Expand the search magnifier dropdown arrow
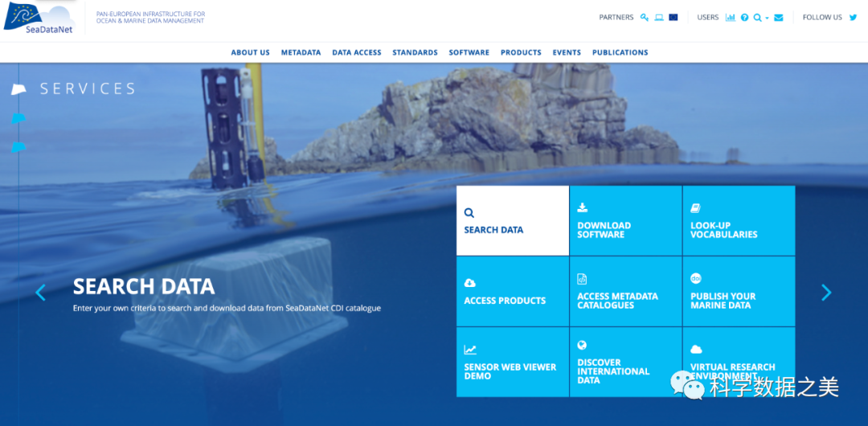This screenshot has width=868, height=426. tap(767, 18)
